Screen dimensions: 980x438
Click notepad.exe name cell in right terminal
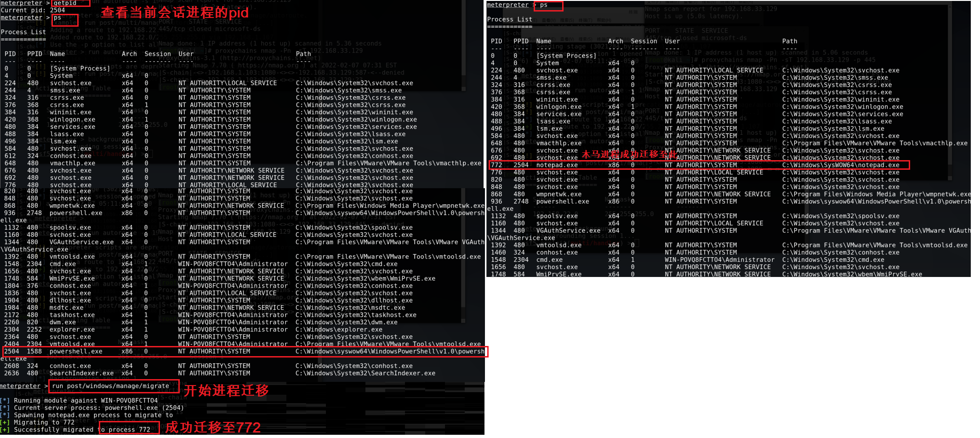(x=557, y=165)
